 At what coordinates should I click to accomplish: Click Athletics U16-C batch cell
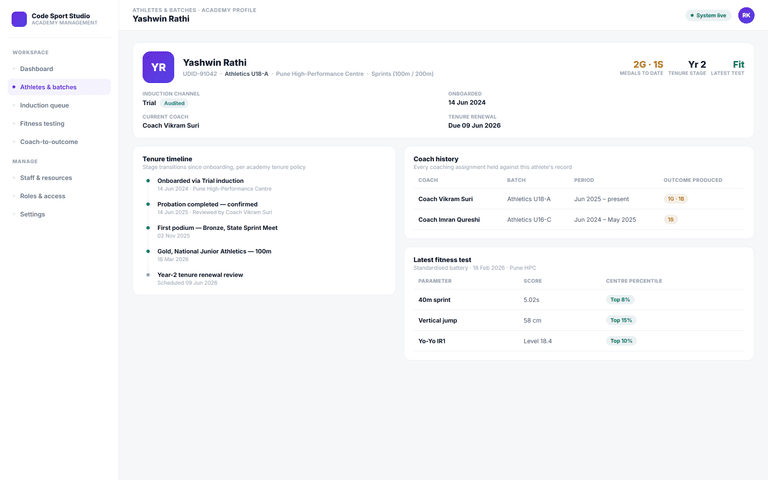tap(529, 220)
